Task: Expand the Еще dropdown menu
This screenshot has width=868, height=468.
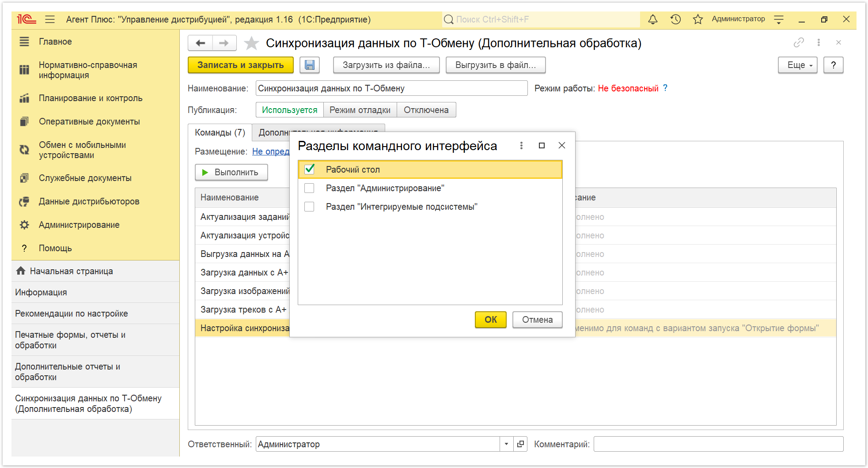Action: pos(798,65)
